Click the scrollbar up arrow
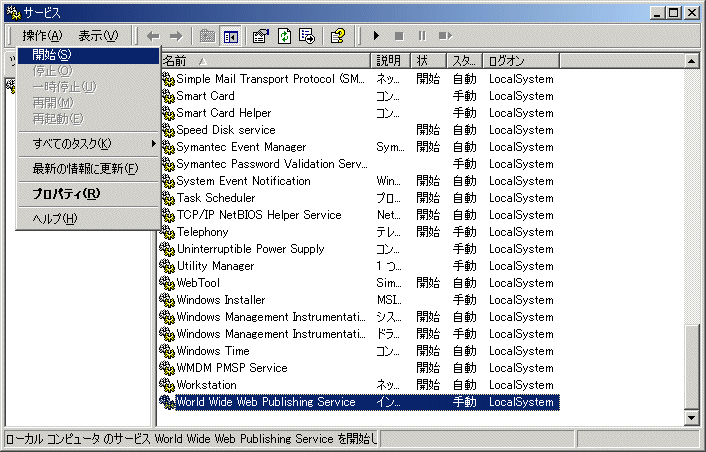This screenshot has width=706, height=452. coord(691,61)
